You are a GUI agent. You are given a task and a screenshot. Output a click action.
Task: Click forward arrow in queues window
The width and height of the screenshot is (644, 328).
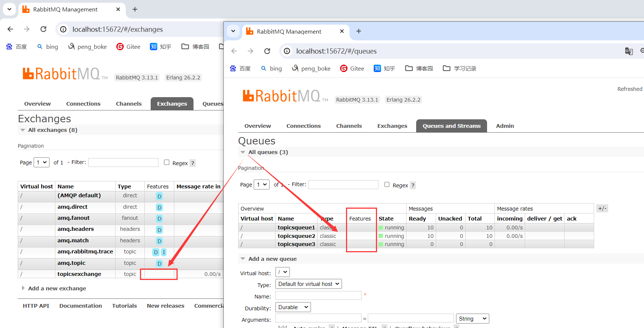pyautogui.click(x=250, y=51)
